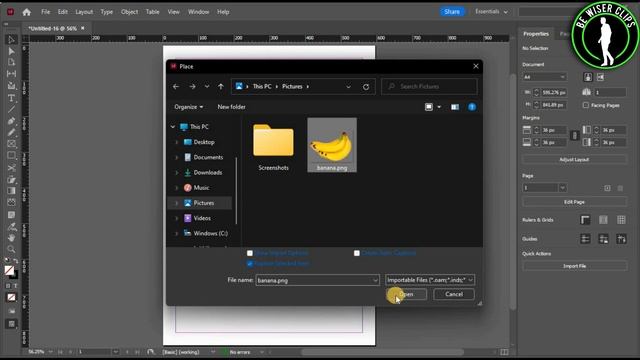640x360 pixels.
Task: Open file type filter dropdown
Action: [430, 280]
